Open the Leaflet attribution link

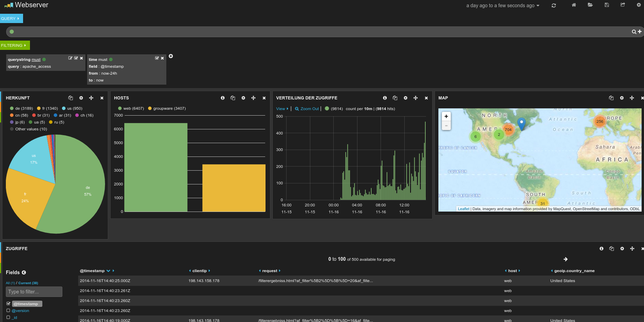click(x=464, y=209)
